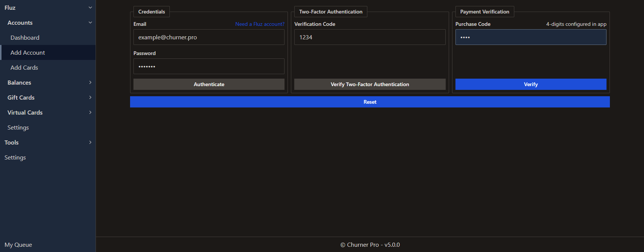Expand the Tools section arrow
This screenshot has width=644, height=252.
click(x=90, y=142)
